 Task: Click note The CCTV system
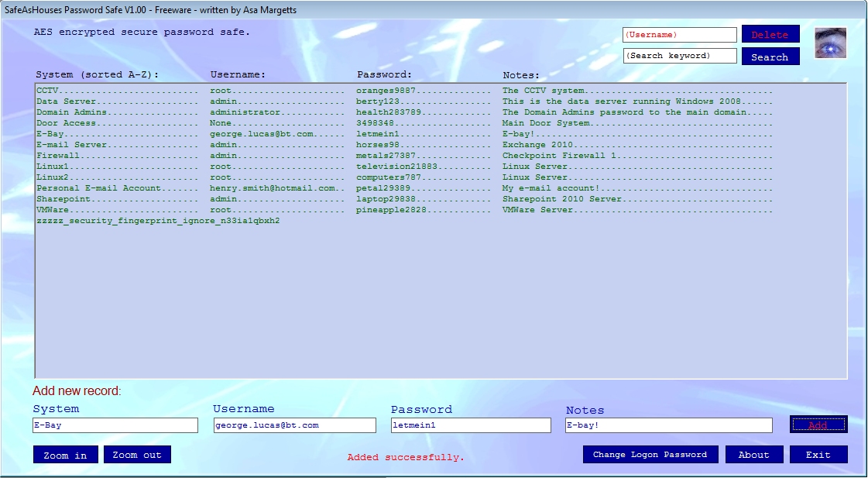click(x=543, y=91)
